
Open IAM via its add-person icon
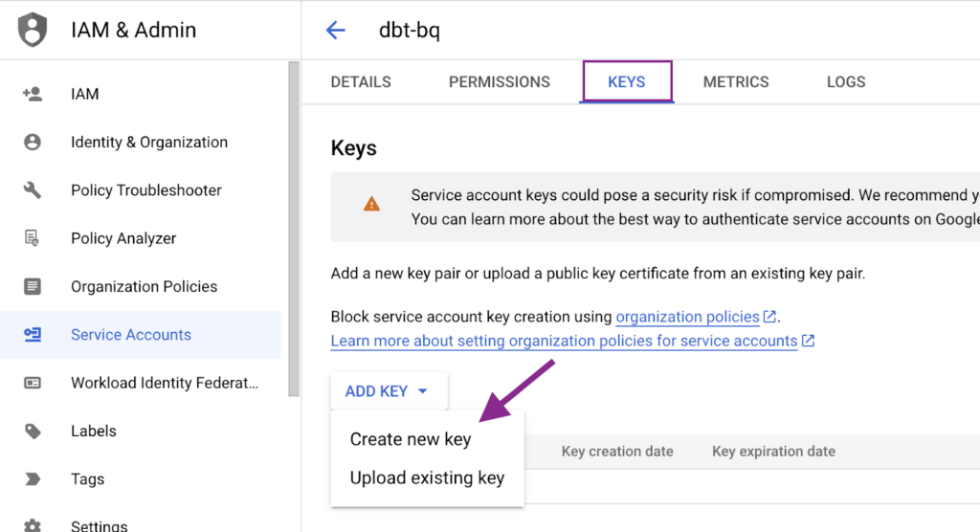click(x=33, y=94)
